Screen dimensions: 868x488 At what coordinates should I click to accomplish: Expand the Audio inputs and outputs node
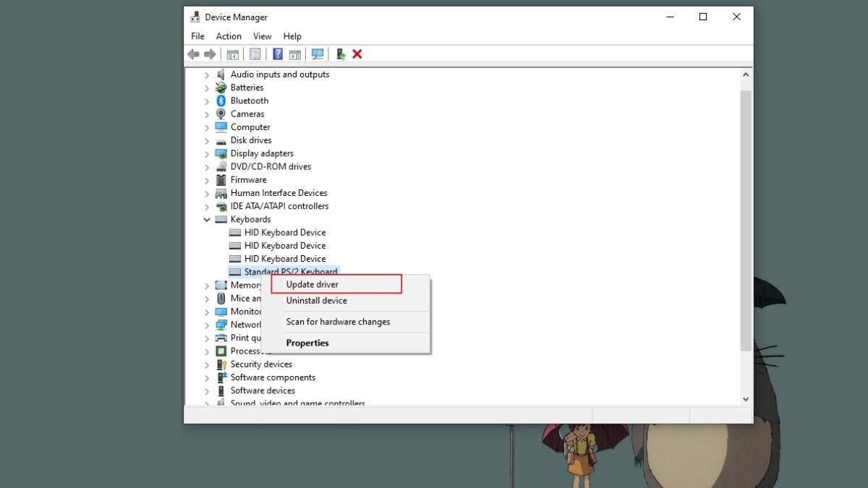tap(207, 75)
